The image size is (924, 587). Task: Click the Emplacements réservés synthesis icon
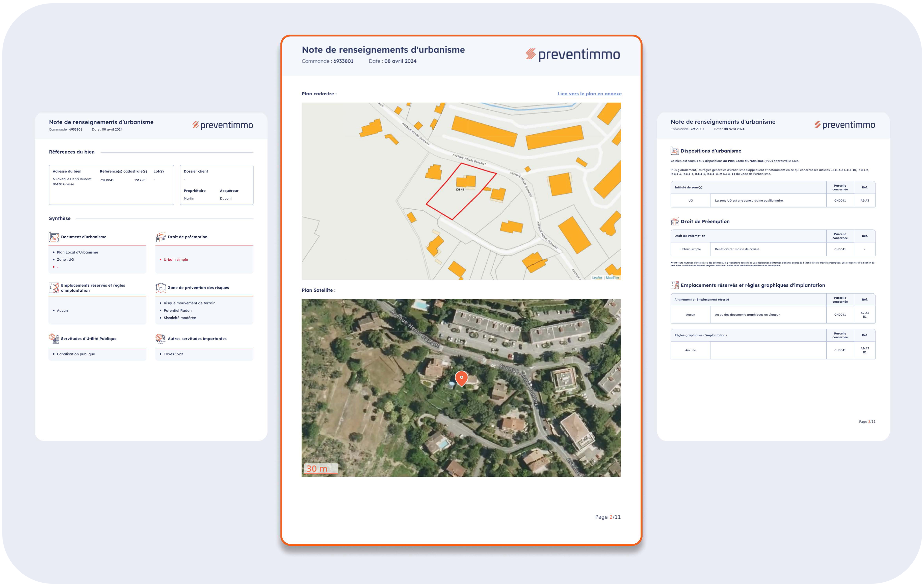click(54, 288)
